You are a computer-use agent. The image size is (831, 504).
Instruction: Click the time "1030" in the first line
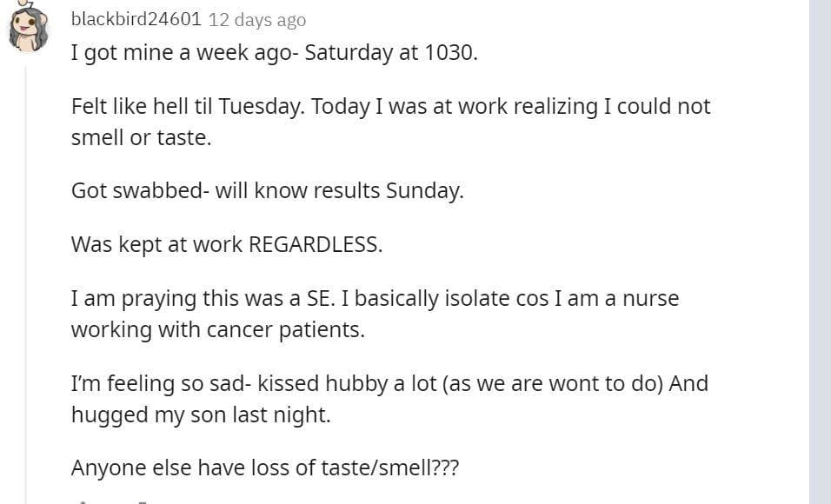449,52
